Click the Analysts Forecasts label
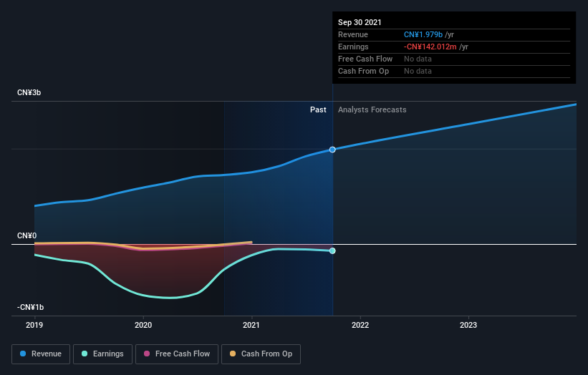 (x=372, y=109)
